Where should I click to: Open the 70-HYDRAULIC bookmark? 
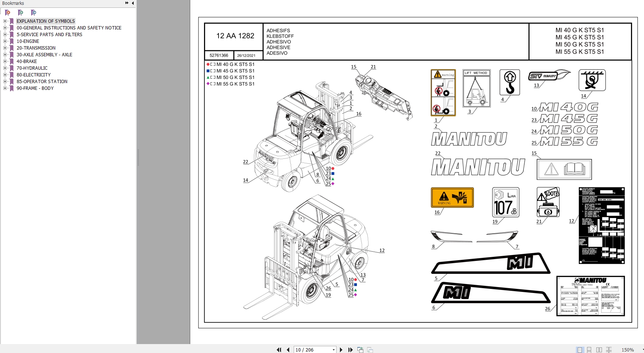pos(32,68)
